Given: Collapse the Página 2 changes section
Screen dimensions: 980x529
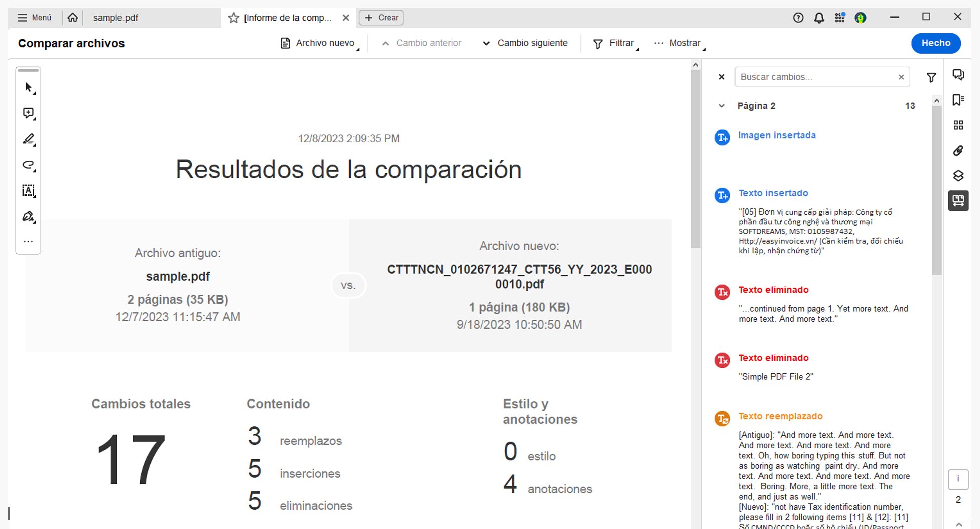Looking at the screenshot, I should (x=721, y=106).
